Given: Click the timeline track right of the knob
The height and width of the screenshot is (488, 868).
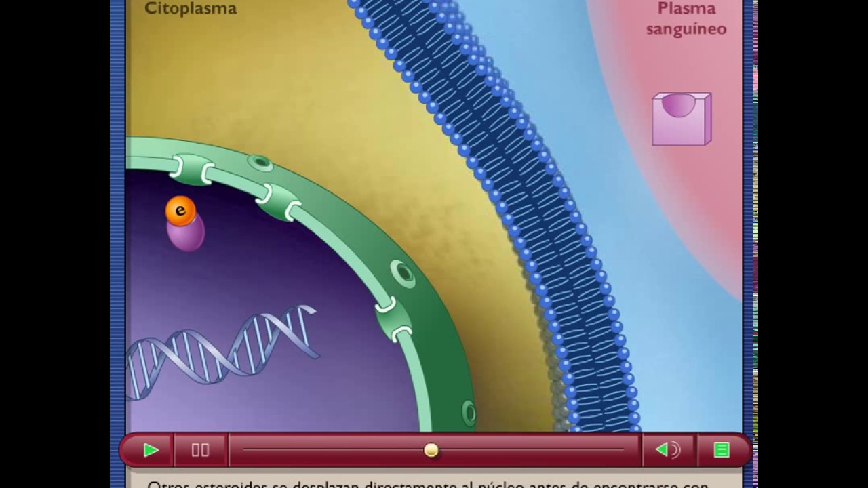Looking at the screenshot, I should 532,450.
